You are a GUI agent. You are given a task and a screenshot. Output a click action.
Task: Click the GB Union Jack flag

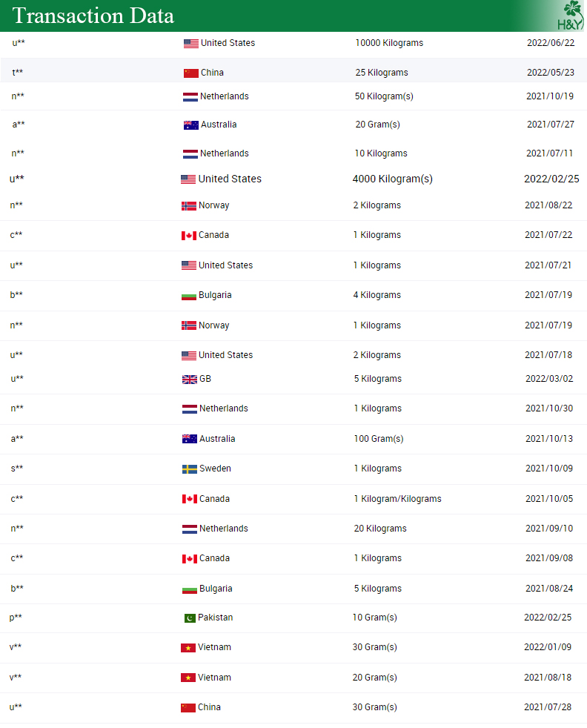pos(190,380)
